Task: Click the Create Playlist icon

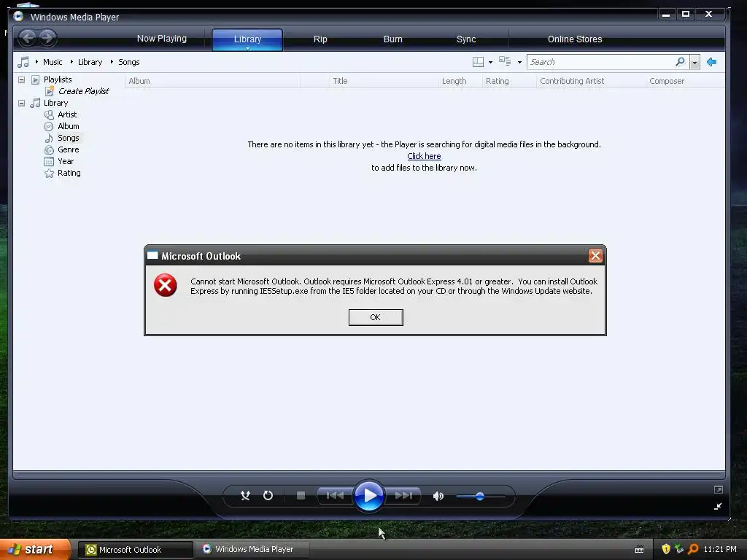Action: click(49, 91)
